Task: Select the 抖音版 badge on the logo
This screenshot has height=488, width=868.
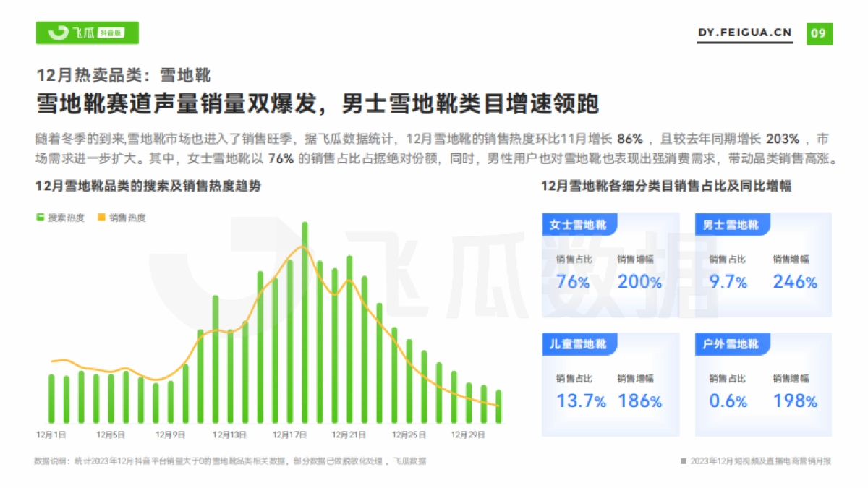Action: tap(112, 33)
